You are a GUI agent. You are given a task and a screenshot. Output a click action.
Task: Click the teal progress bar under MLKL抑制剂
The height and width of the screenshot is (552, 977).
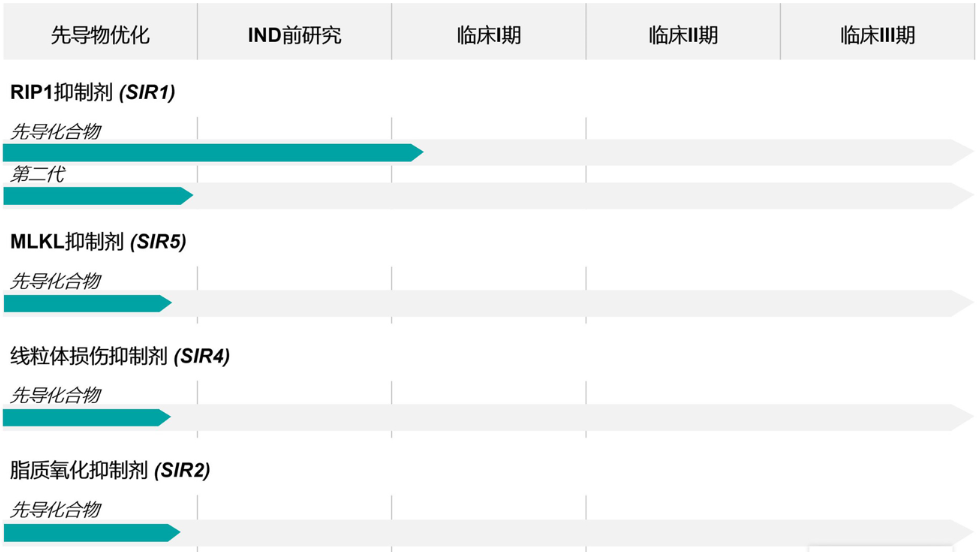(x=87, y=303)
